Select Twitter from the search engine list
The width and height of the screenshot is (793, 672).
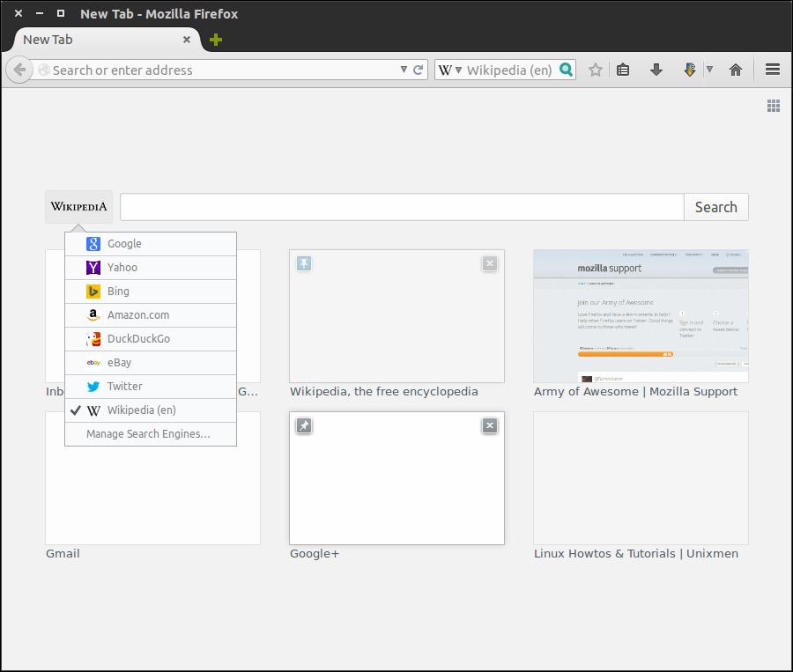[151, 387]
